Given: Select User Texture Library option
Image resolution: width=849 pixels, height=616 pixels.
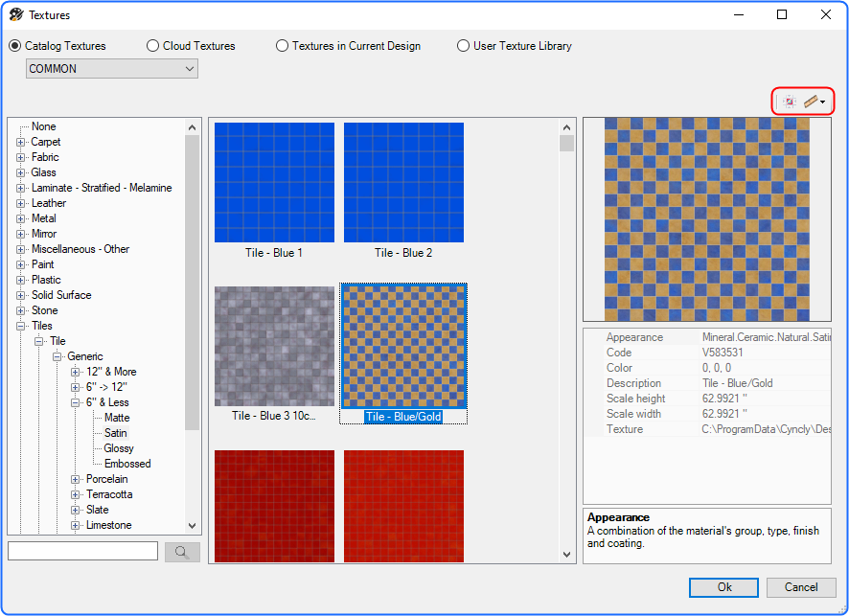Looking at the screenshot, I should coord(463,46).
